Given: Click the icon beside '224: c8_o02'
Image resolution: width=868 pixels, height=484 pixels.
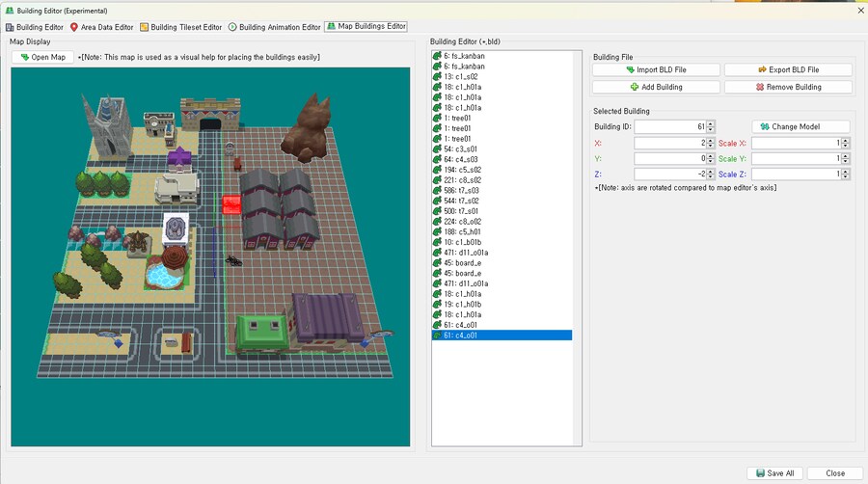Looking at the screenshot, I should (x=437, y=221).
